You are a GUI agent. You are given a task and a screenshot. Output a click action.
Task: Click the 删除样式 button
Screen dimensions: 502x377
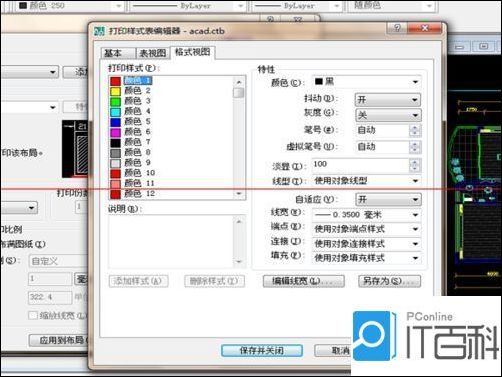click(x=214, y=281)
